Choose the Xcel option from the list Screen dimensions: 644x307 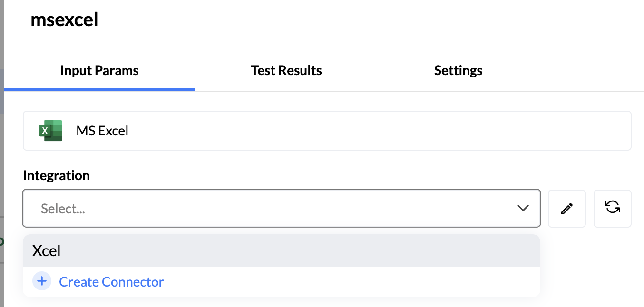pos(47,250)
